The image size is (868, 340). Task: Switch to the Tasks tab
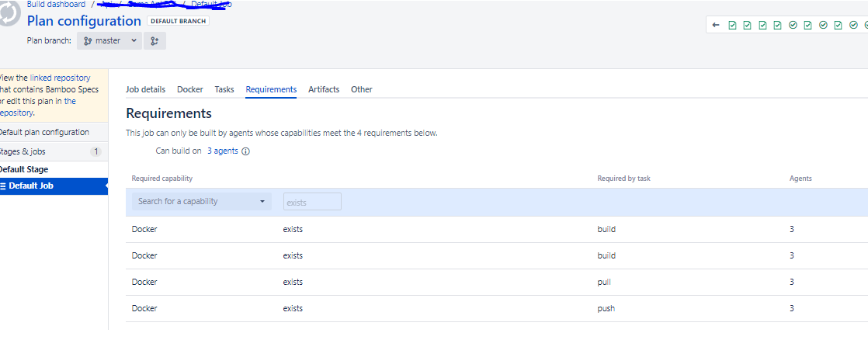tap(224, 89)
